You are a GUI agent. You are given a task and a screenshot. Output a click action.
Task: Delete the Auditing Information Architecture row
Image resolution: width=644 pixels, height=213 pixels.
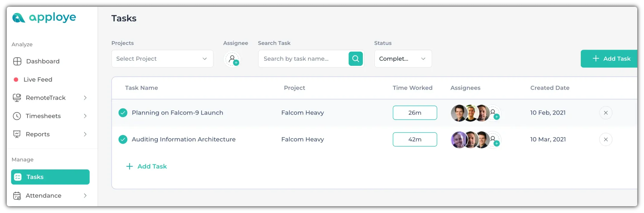[605, 139]
